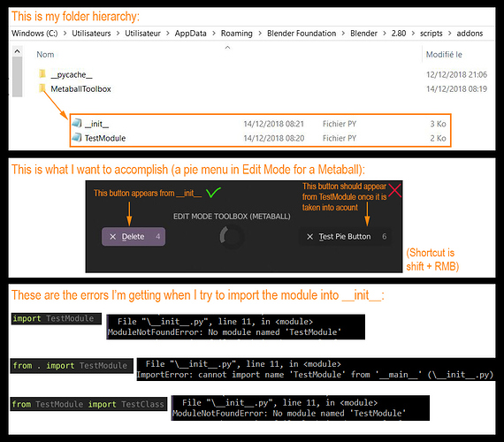The image size is (504, 442).
Task: Expand the chevron after Windows (C:)
Action: [65, 34]
